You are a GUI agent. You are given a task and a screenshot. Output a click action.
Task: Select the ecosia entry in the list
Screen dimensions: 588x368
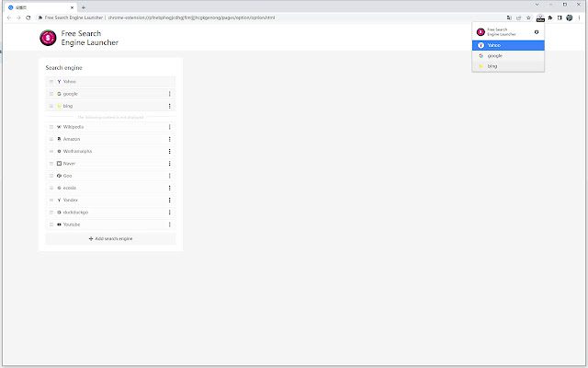point(110,188)
